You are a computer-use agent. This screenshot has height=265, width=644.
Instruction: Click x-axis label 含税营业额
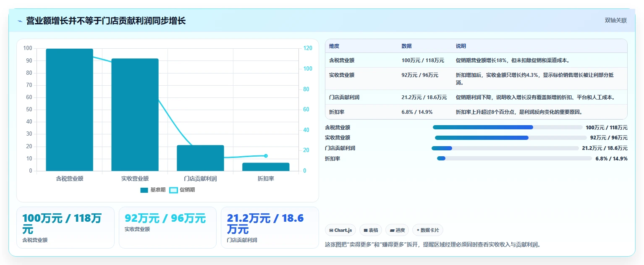(x=70, y=178)
